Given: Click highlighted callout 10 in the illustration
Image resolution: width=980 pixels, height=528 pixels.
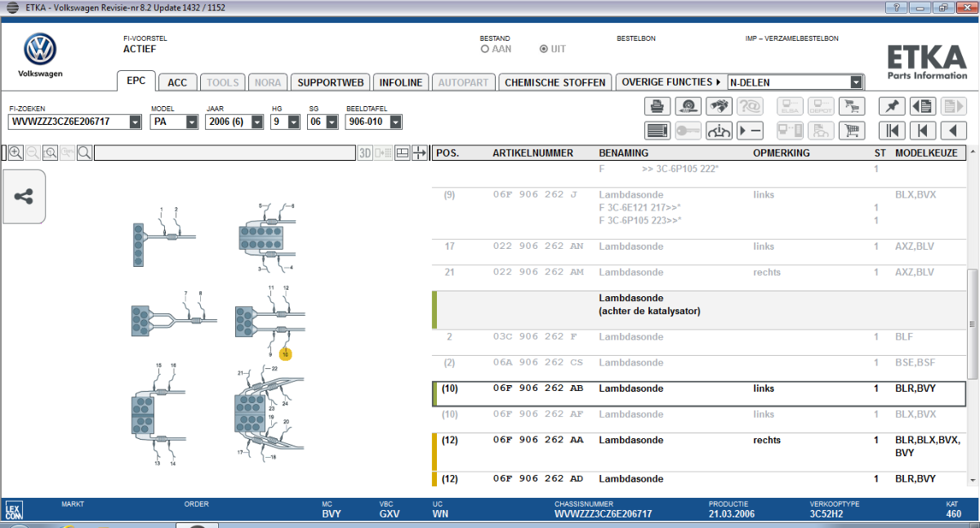Looking at the screenshot, I should click(x=285, y=355).
